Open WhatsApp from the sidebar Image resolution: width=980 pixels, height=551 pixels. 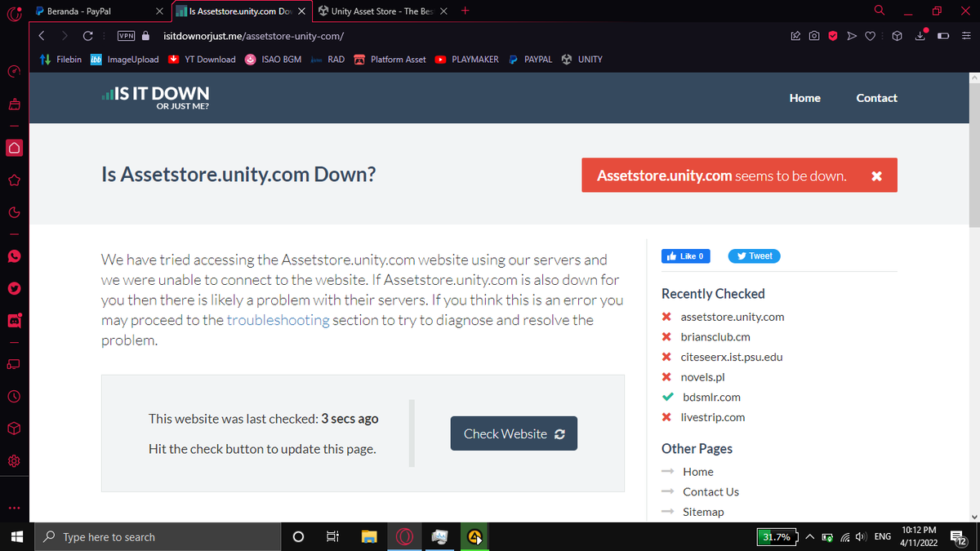14,256
